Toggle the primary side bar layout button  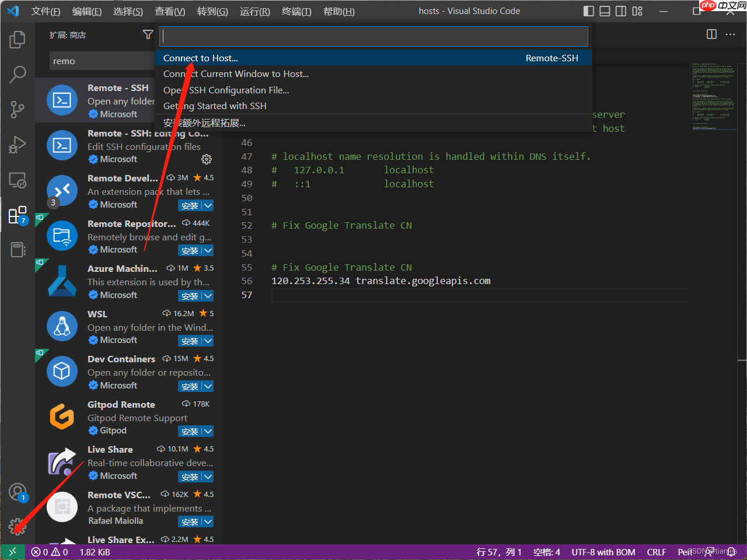589,11
